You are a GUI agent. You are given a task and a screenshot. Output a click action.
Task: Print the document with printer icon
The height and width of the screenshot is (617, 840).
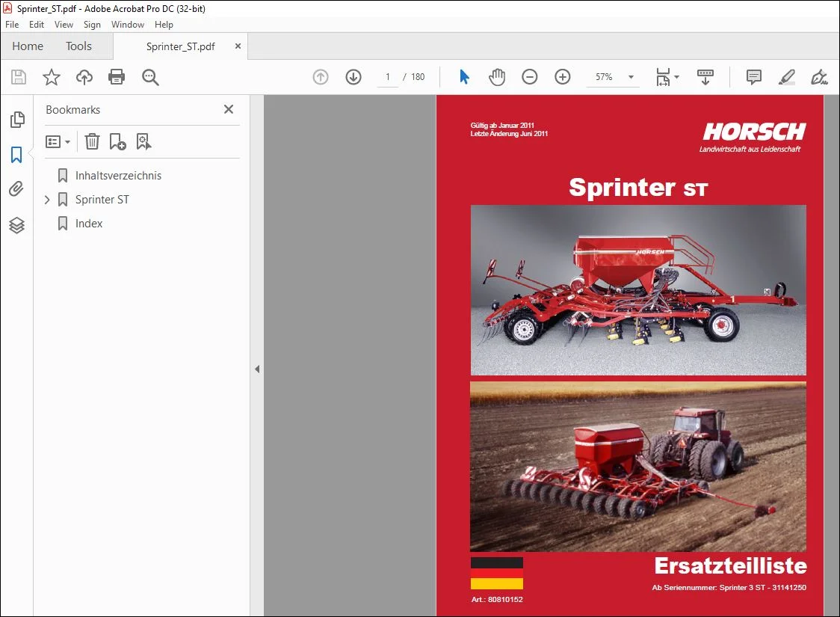(x=117, y=77)
